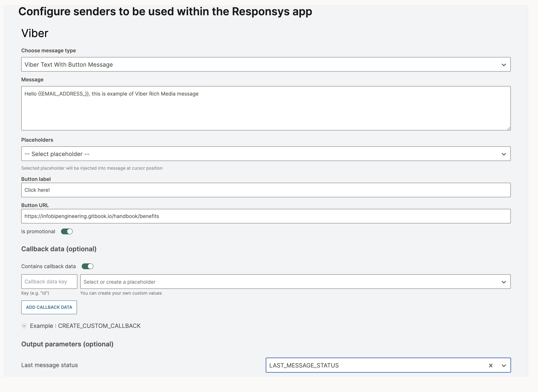The image size is (538, 392).
Task: Remove CREATE_CUSTOM_CALLBACK using red minus icon
Action: click(24, 326)
